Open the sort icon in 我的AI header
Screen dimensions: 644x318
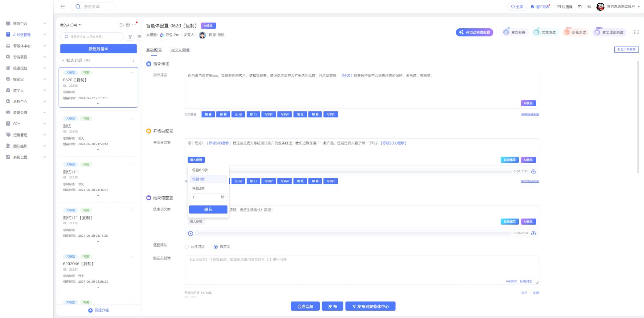[122, 25]
